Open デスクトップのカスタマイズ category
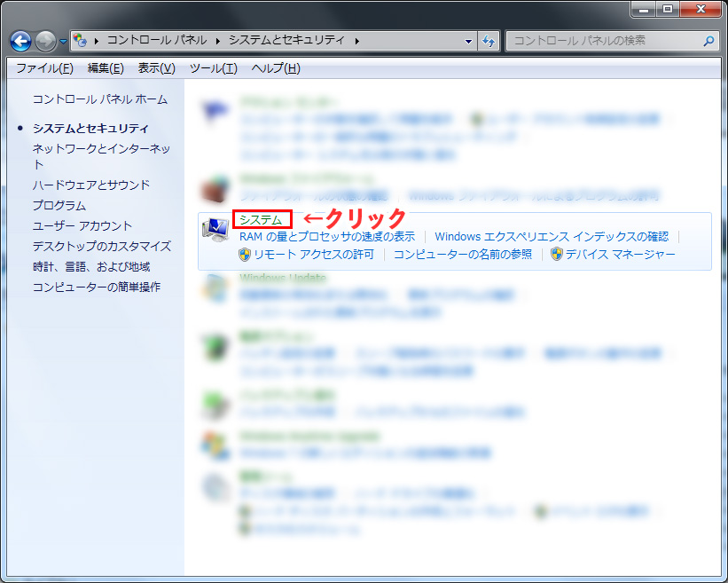Screen dimensions: 728x583 tap(102, 246)
